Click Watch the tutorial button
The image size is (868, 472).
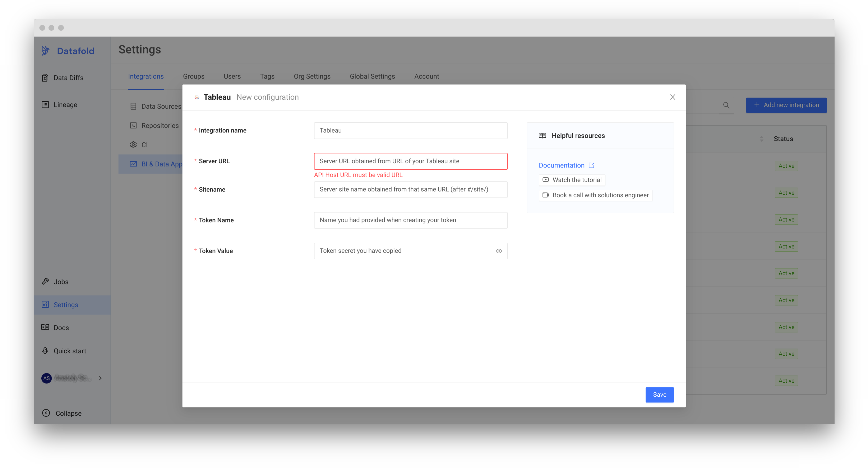coord(572,180)
